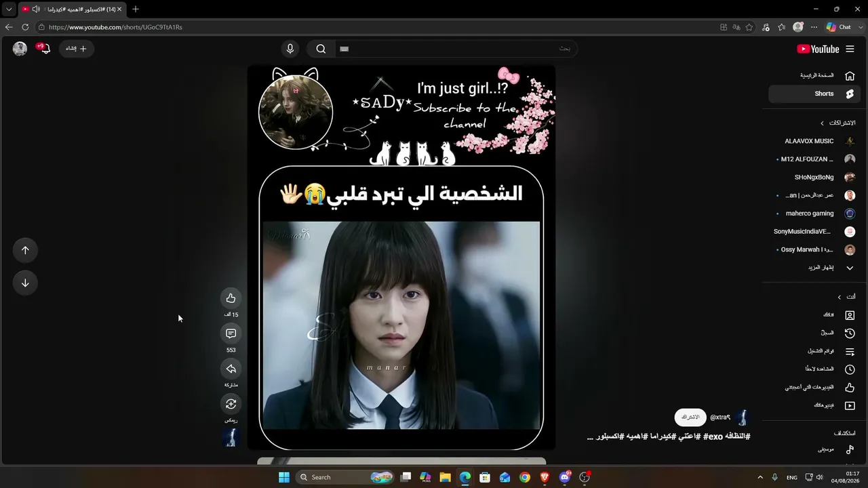Open the Edge tab list dropdown
This screenshot has height=488, width=868.
click(x=9, y=9)
